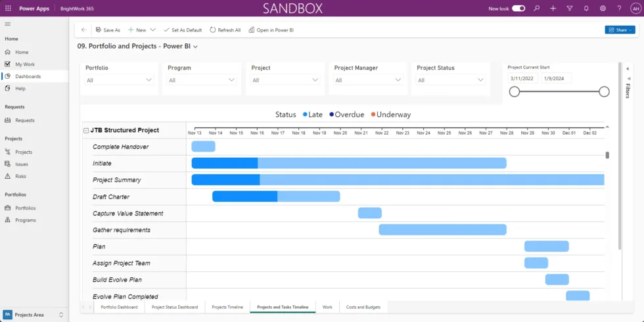Switch to the Projects Timeline tab

(227, 307)
